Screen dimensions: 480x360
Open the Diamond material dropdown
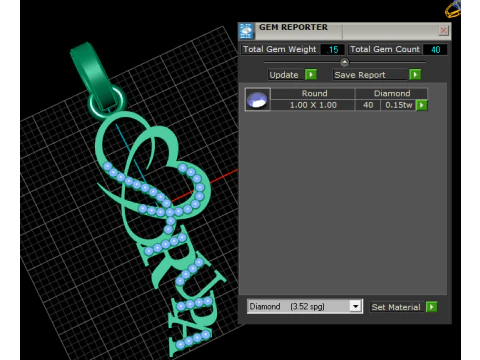click(356, 306)
